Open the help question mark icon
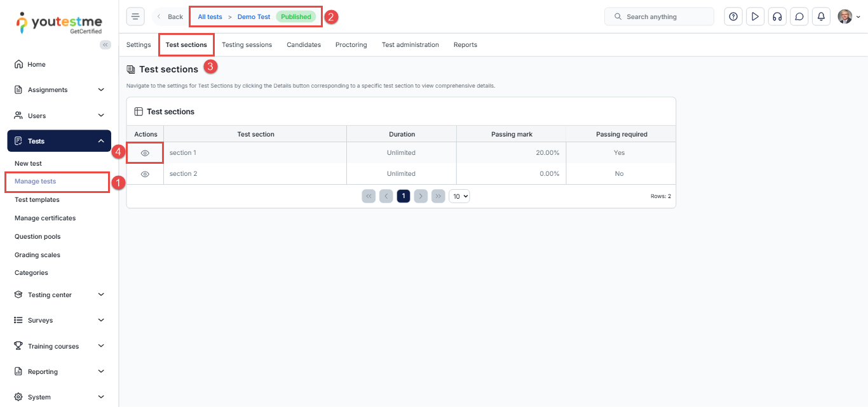Image resolution: width=868 pixels, height=407 pixels. point(733,17)
